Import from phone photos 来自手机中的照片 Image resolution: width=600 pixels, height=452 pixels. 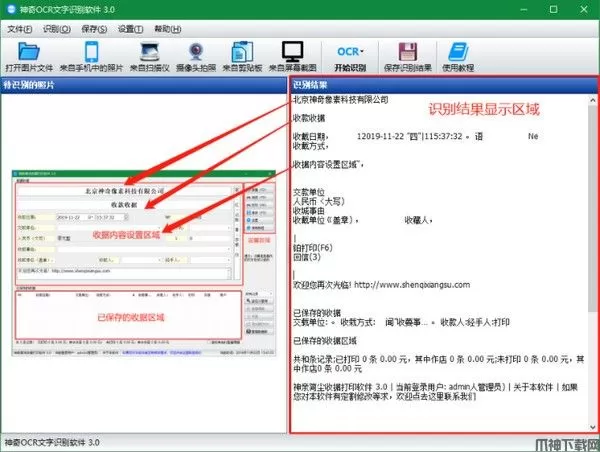click(x=91, y=57)
